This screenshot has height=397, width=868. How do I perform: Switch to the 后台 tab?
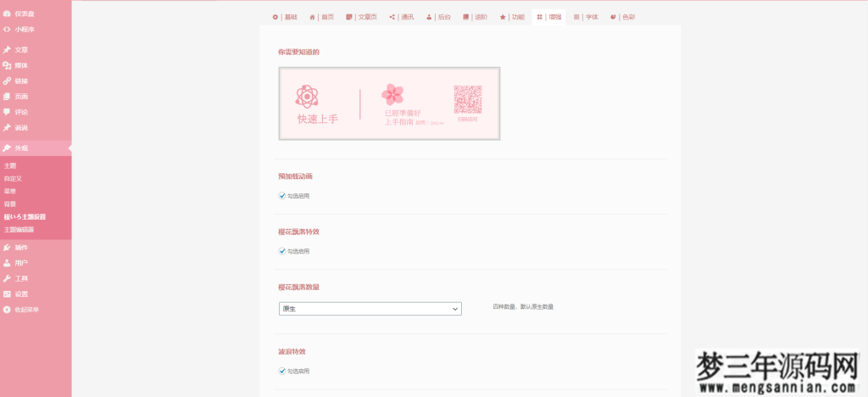438,17
